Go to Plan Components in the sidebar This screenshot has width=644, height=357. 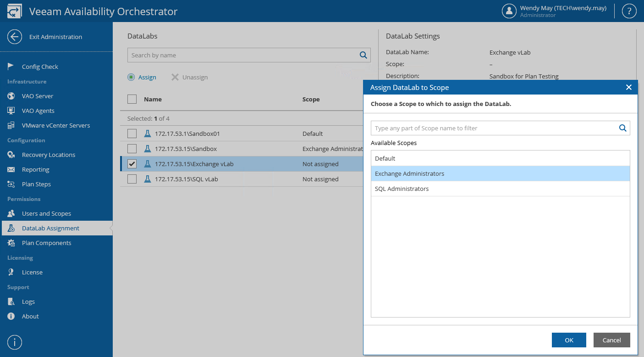[46, 243]
